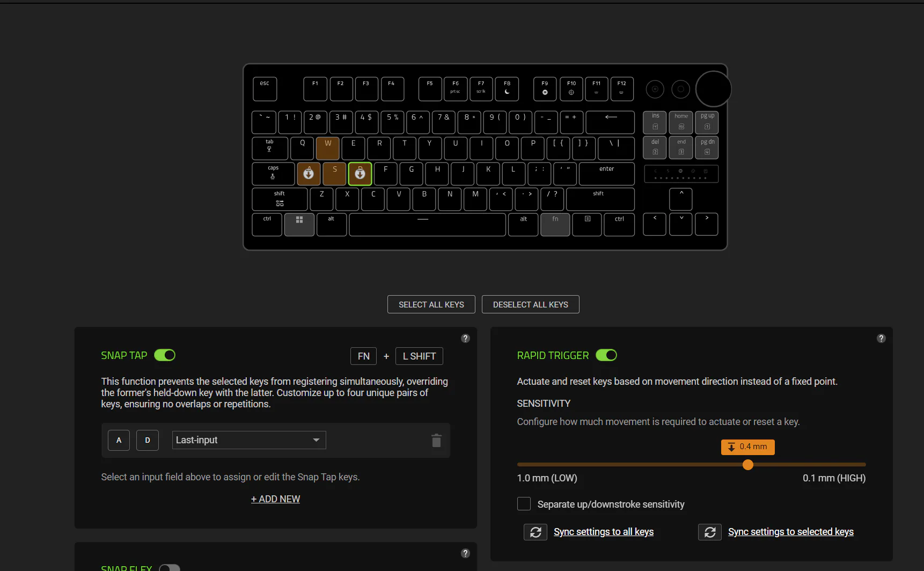Click the orange sensitivity slider handle

748,465
